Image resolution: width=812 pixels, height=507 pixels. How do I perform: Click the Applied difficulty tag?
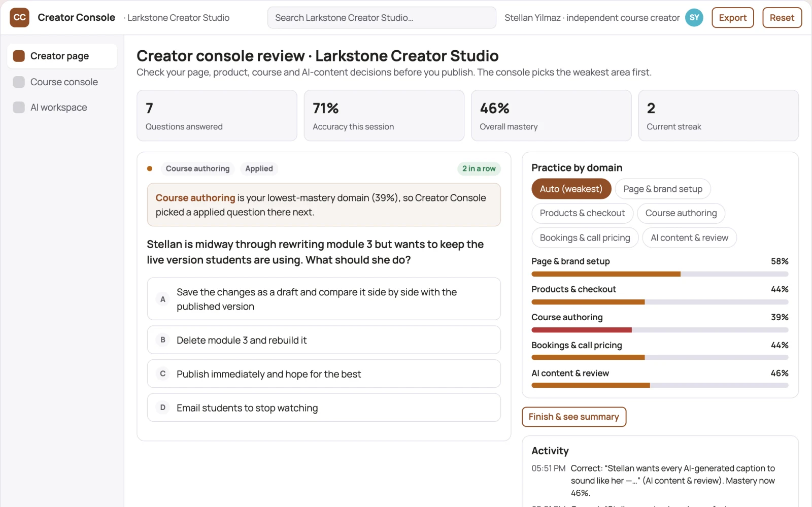259,168
